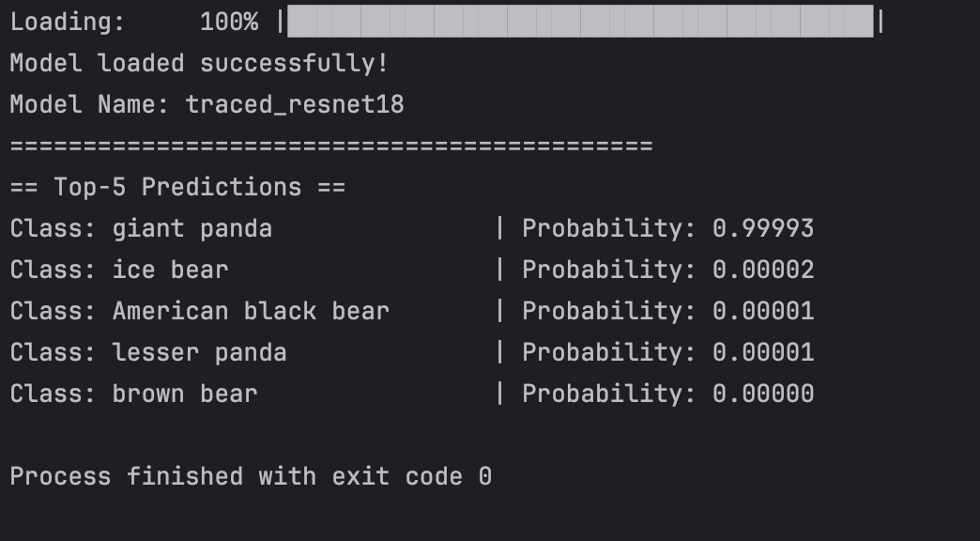This screenshot has height=541, width=980.
Task: Click the exit code '0' digit
Action: click(x=484, y=476)
